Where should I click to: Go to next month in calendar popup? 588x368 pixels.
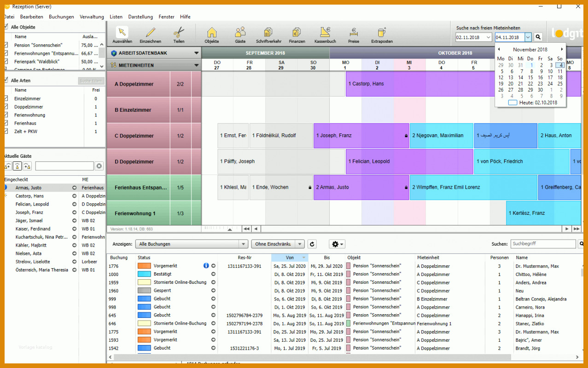(x=562, y=49)
